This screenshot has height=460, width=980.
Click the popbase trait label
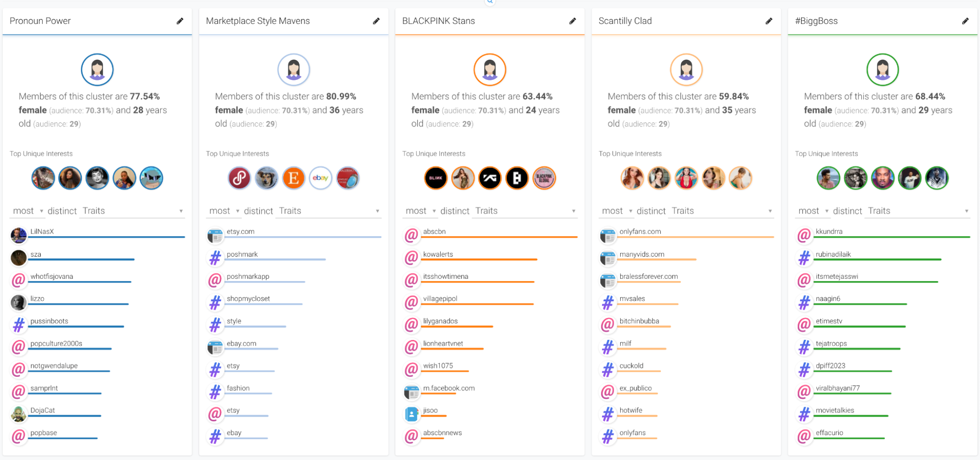(x=44, y=433)
